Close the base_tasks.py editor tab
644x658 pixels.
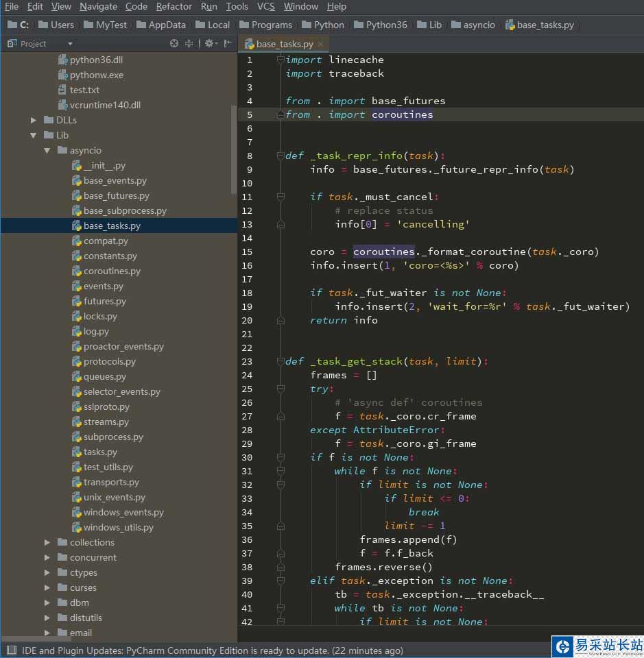coord(320,44)
